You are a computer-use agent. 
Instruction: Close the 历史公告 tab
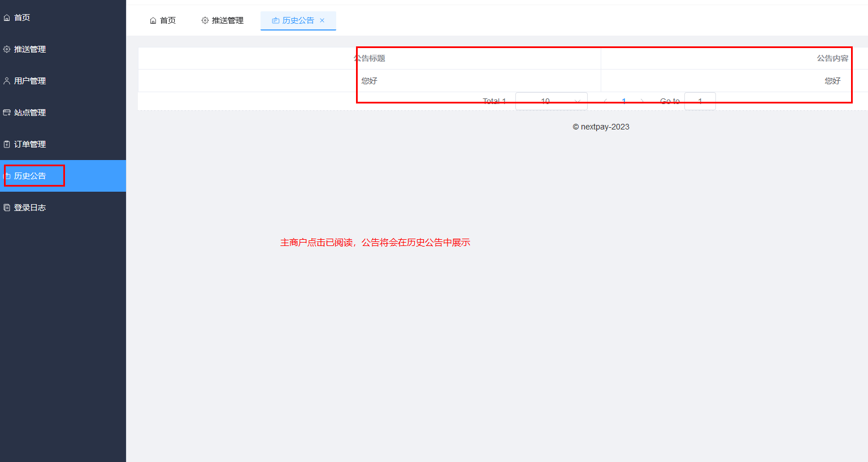coord(322,20)
